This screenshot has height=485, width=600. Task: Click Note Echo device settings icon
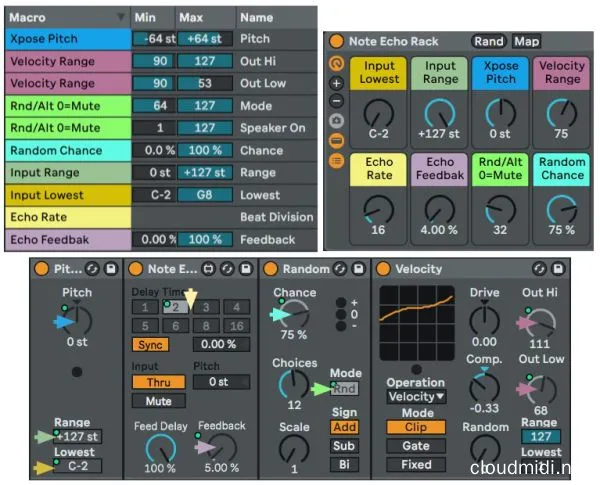click(208, 269)
